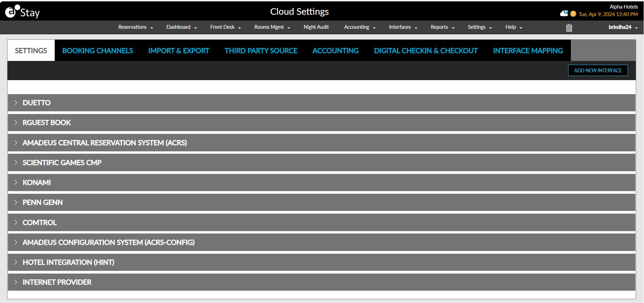
Task: Open the Reservations dropdown menu
Action: [x=135, y=27]
